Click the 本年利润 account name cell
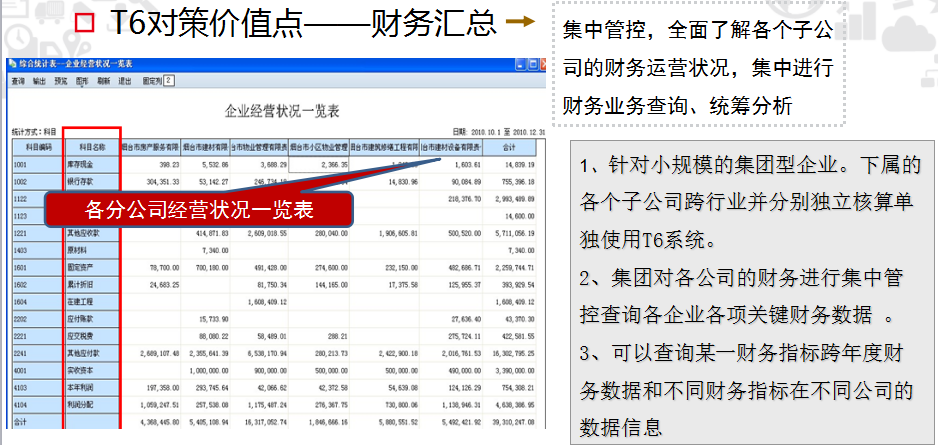This screenshot has width=938, height=445. coord(92,388)
